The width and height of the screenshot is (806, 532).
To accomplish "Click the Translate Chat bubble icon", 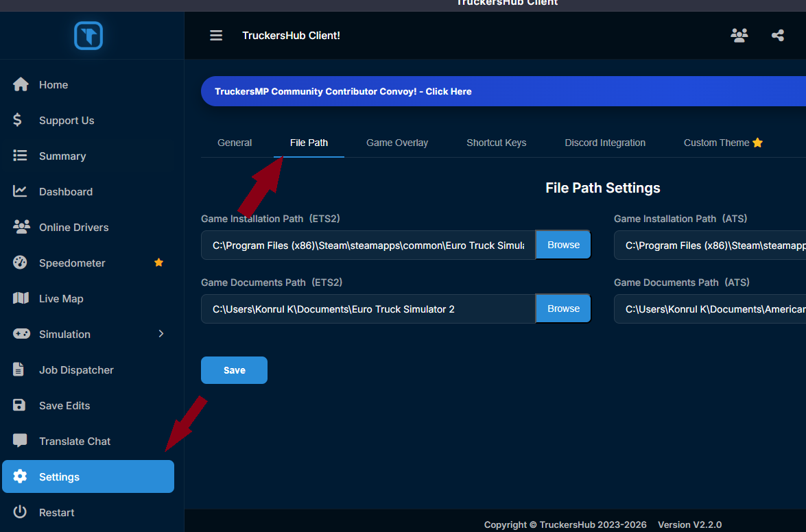I will click(20, 441).
